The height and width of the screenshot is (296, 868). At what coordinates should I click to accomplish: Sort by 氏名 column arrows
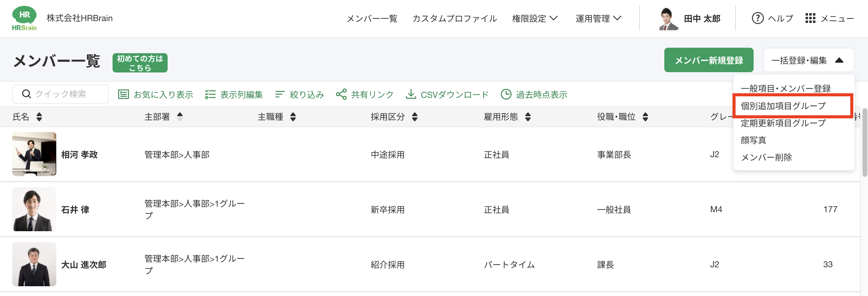[x=39, y=117]
